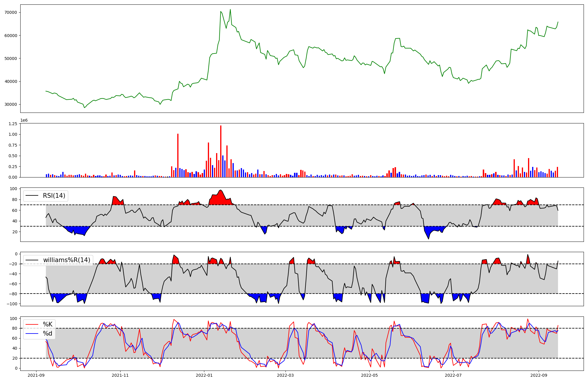Click the 2021-11 date tick label
The width and height of the screenshot is (588, 382).
tap(120, 375)
